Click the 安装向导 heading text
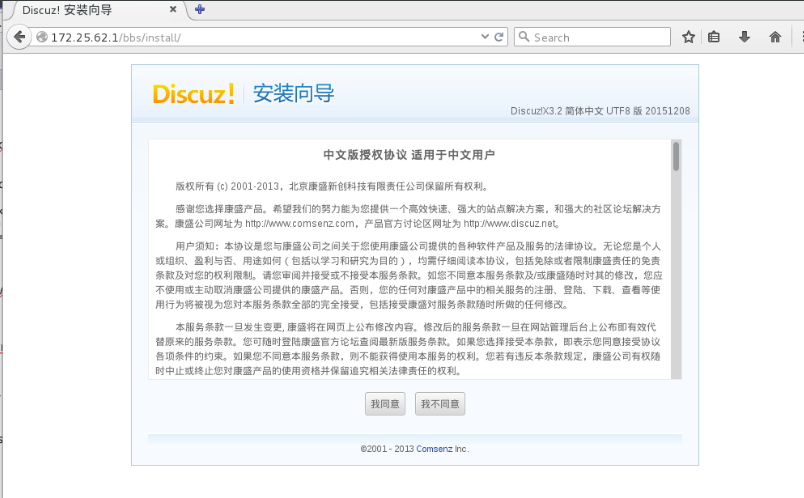This screenshot has width=804, height=498. pos(293,93)
